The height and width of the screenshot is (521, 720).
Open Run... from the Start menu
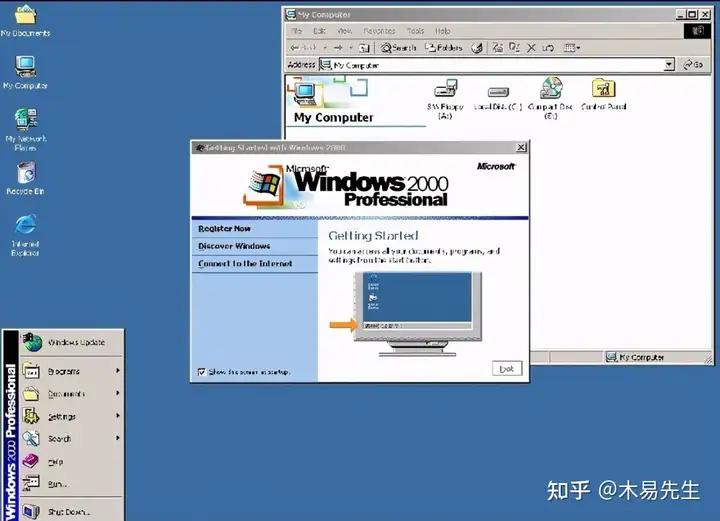coord(72,483)
